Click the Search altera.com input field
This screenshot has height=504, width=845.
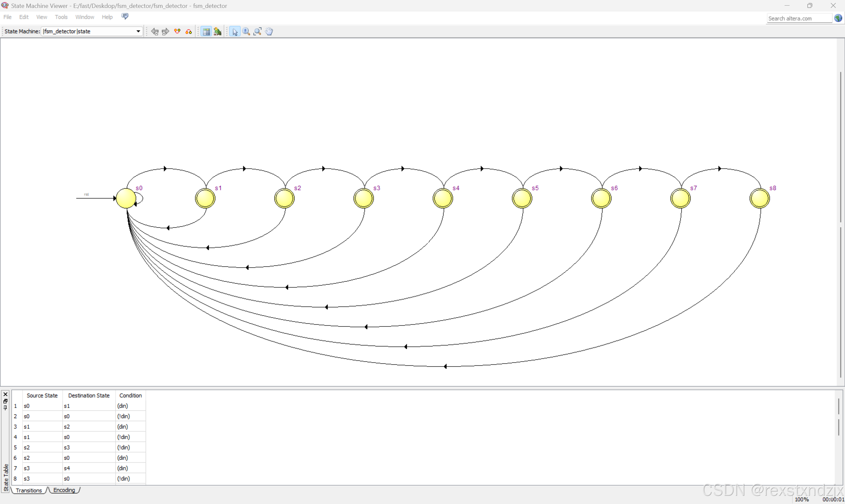point(798,18)
